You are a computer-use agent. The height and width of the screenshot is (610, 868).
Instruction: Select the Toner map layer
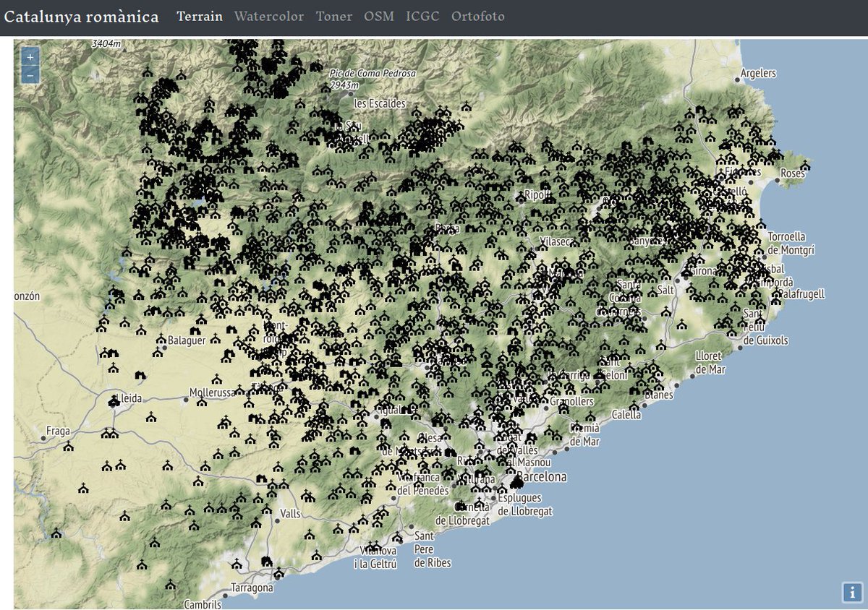pyautogui.click(x=334, y=17)
